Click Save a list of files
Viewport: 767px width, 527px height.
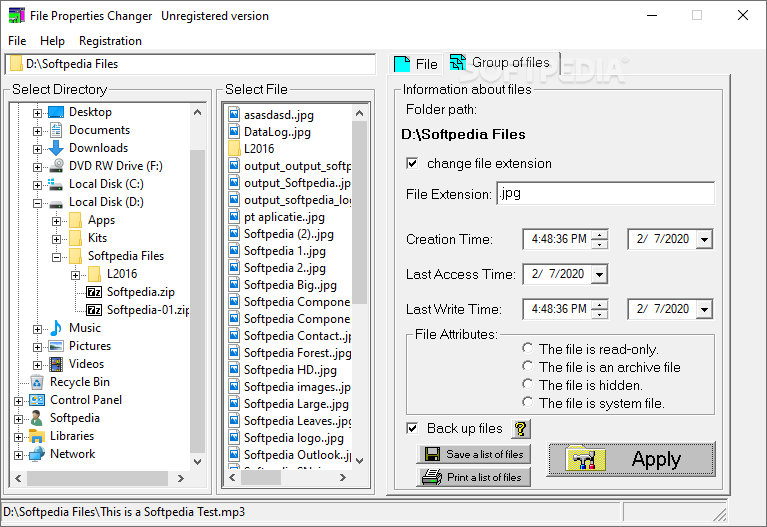pos(474,455)
